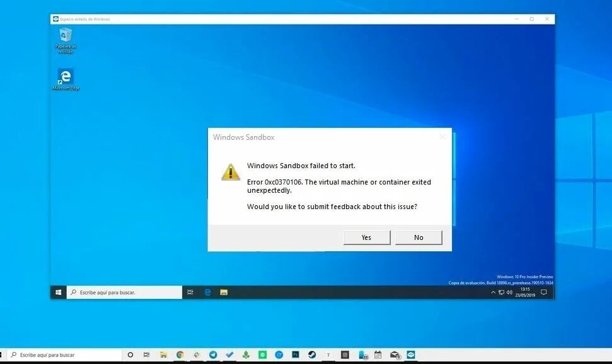Screen dimensions: 612x364
Task: Open the sandbox Start menu button
Action: click(58, 292)
